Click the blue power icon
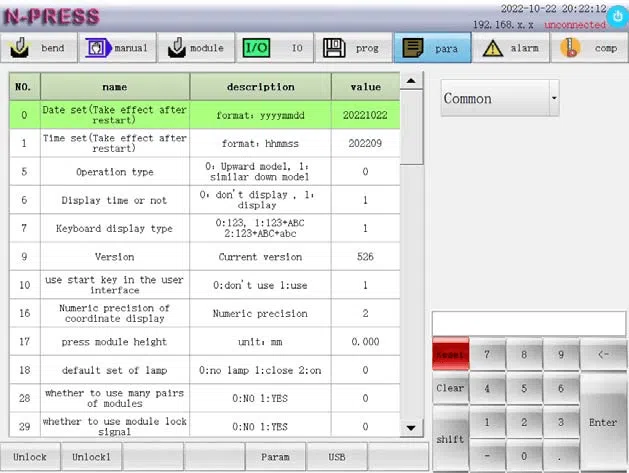 point(617,17)
